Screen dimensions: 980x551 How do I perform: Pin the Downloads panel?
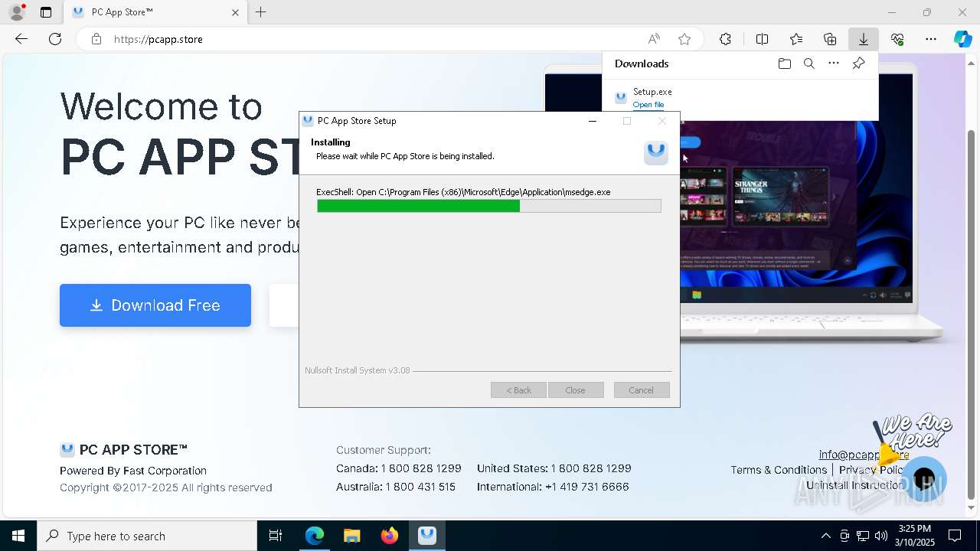coord(858,64)
